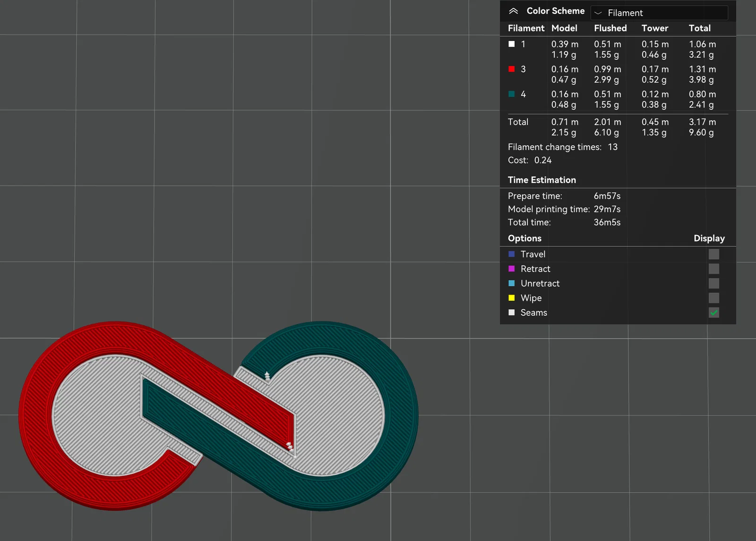Click filament 4 total value 0.80 m

(703, 94)
